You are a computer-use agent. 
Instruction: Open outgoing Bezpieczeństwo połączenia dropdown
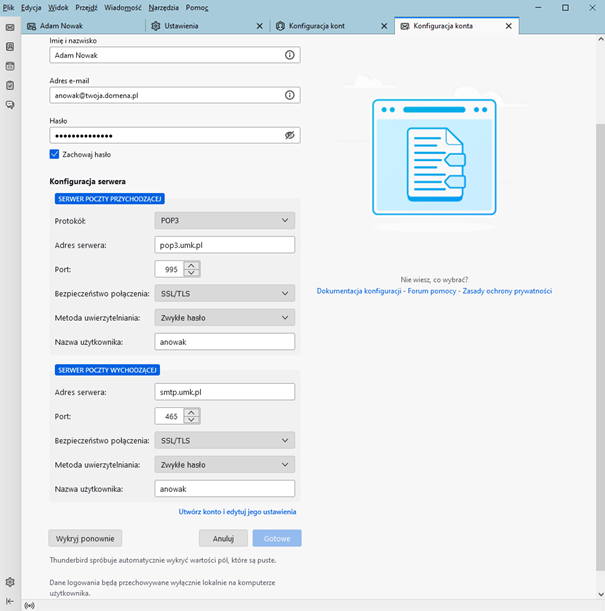click(225, 440)
